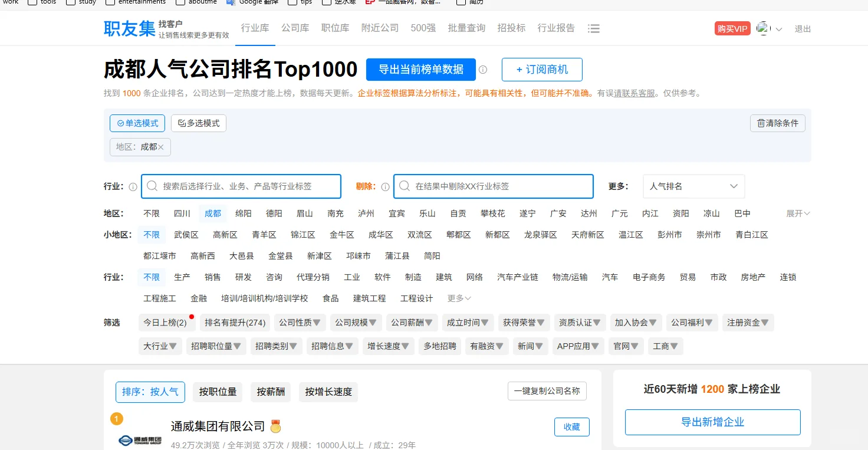Open the 招聘职位量 filter dropdown
This screenshot has height=450, width=868.
[x=216, y=346]
